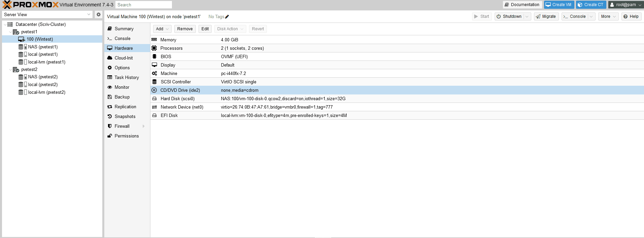
Task: Click the Firewall shield icon
Action: click(110, 126)
